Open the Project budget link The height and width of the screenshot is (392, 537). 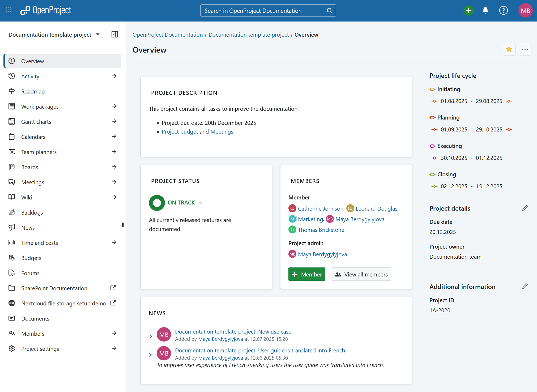coord(180,132)
